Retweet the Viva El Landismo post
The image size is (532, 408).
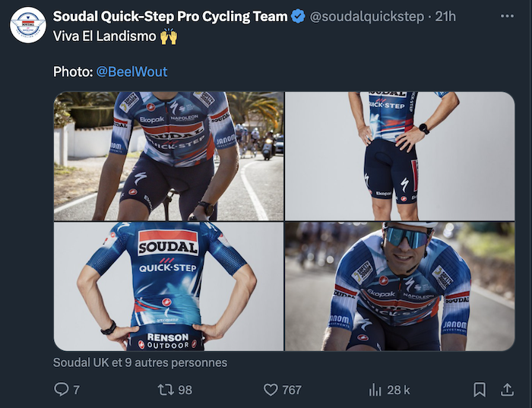click(x=165, y=389)
